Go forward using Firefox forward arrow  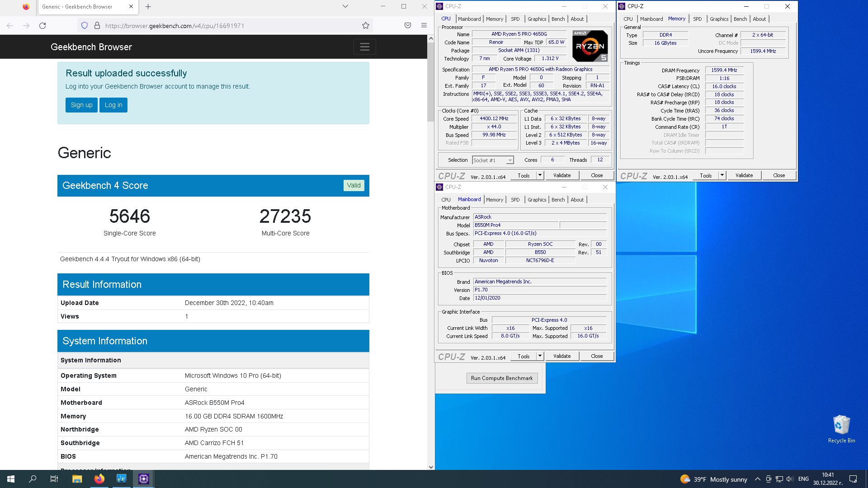(26, 26)
